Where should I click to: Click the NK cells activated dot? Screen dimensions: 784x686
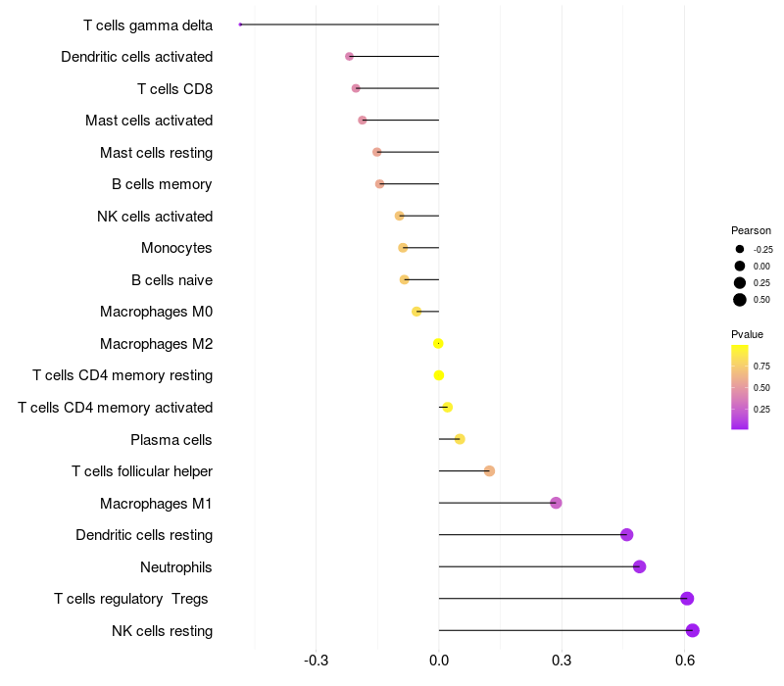pos(399,216)
